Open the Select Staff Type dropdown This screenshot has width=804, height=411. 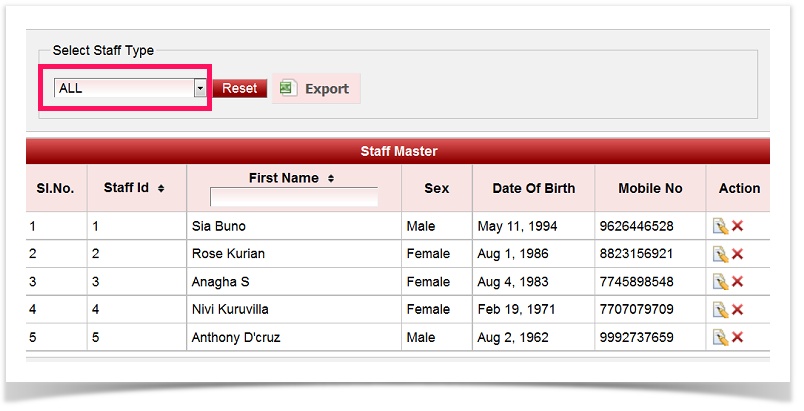pos(199,88)
